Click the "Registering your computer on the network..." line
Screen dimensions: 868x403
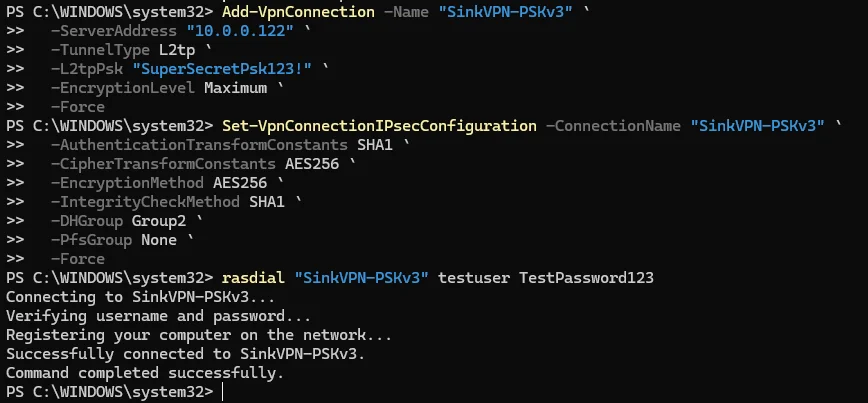[199, 335]
